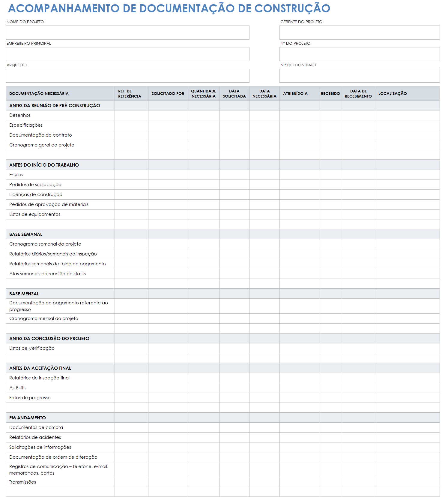Select the 'Data Necessária' column header
Screen dimensions: 448x501
264,94
